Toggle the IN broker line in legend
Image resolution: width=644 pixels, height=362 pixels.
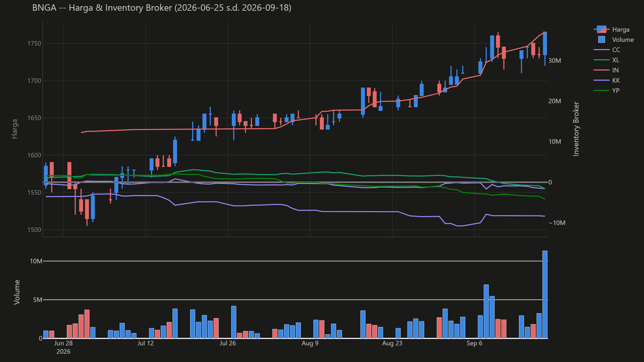click(607, 70)
